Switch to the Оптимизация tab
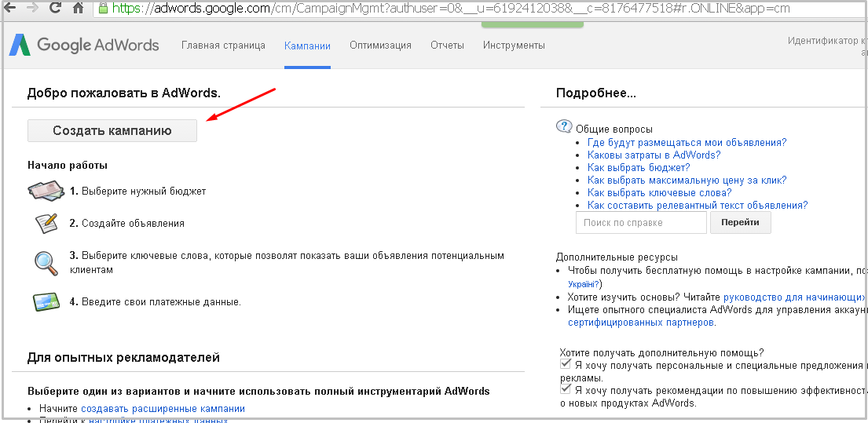868x423 pixels. [380, 46]
